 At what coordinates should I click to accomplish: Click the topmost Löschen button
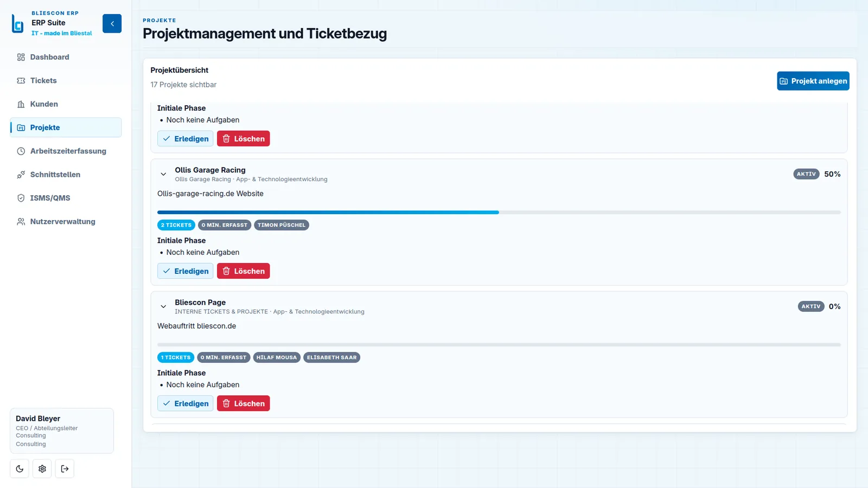click(243, 139)
